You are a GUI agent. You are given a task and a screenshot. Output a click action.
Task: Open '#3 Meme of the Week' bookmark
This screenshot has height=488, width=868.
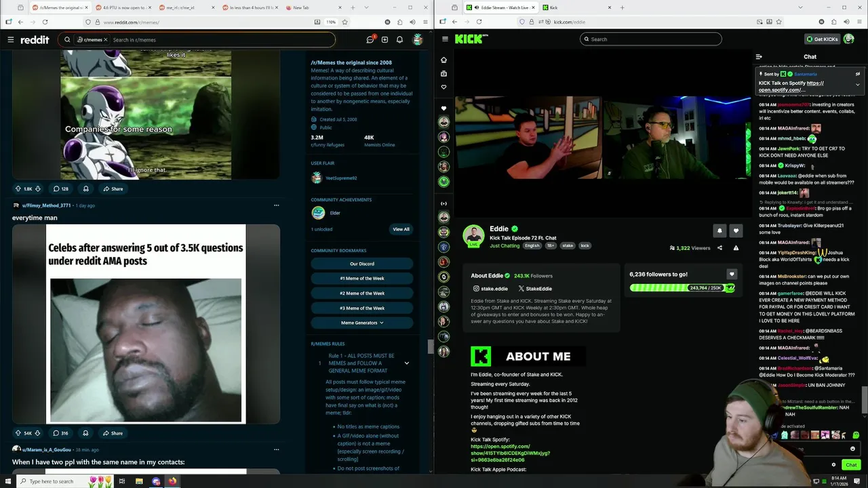[362, 308]
